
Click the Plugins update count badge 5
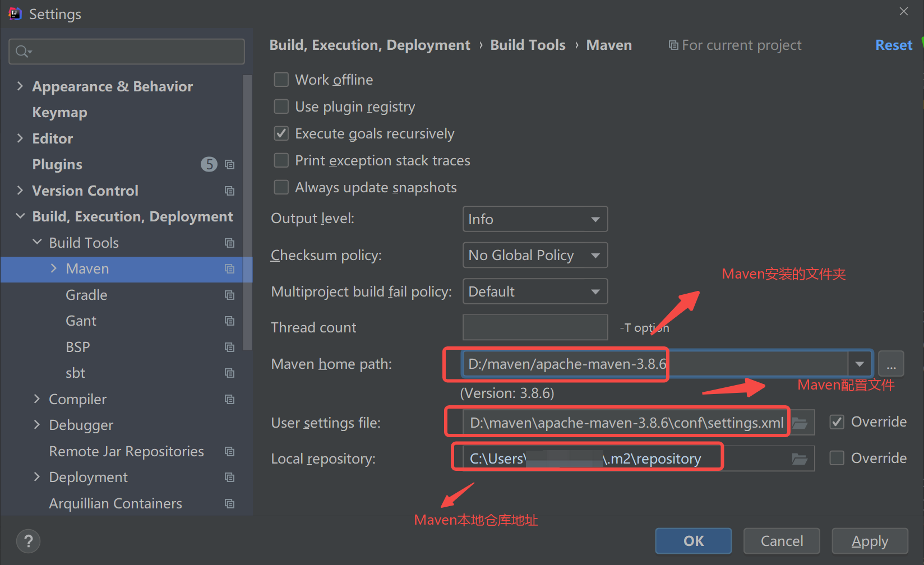pyautogui.click(x=209, y=164)
